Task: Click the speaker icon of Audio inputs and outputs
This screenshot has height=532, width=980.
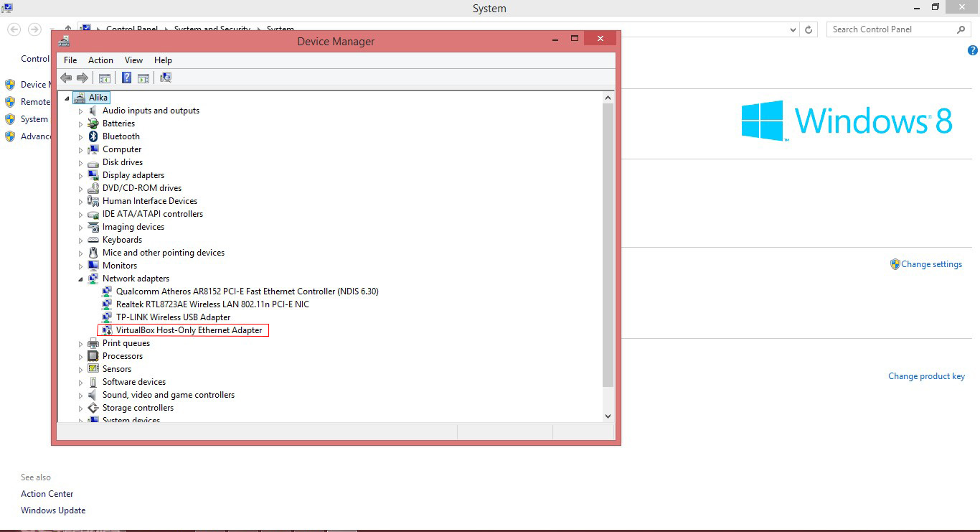Action: pos(93,111)
